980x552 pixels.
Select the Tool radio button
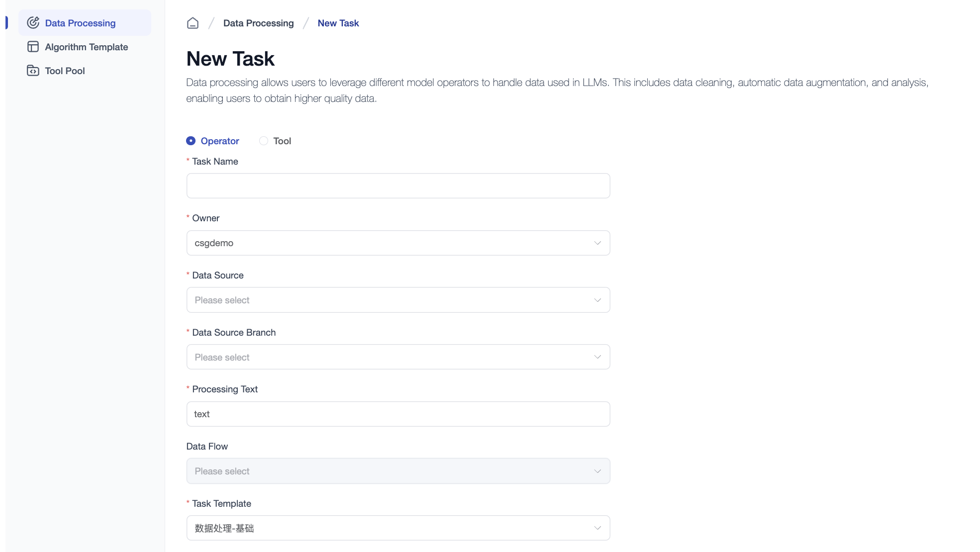(263, 141)
